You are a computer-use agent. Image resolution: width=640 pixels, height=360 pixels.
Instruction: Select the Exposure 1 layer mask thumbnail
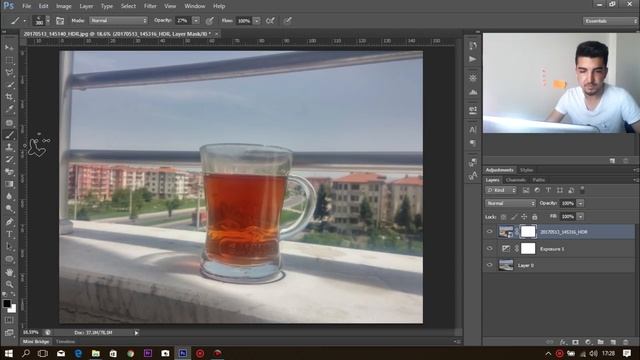pos(528,248)
